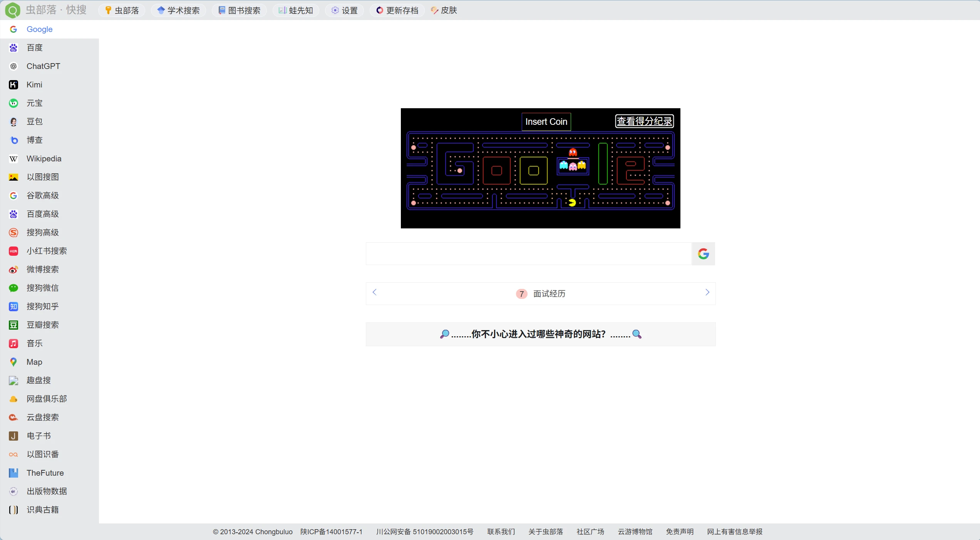This screenshot has height=540, width=980.
Task: Open the Map pin icon
Action: coord(13,362)
